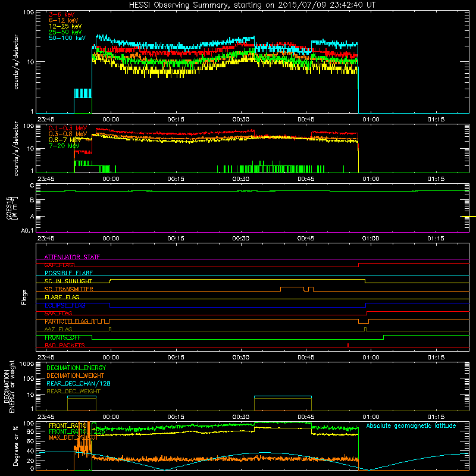476x476 pixels.
Task: Click the 0.8-7 MeV legend label
Action: click(65, 140)
